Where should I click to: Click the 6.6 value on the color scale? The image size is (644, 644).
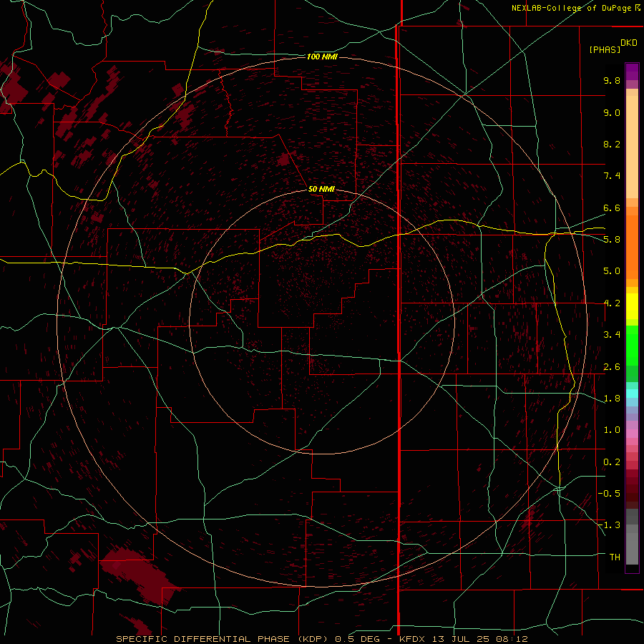(612, 208)
